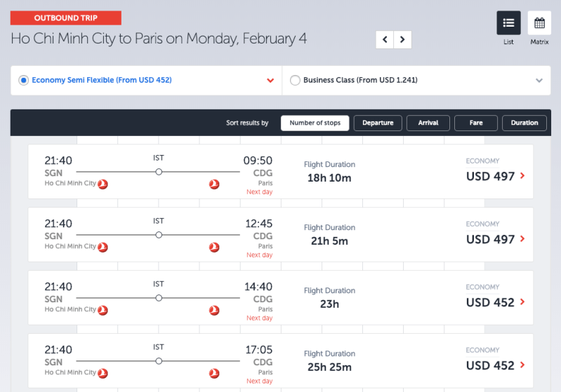Choose USD 497 fare for 21h 5m flight

[491, 240]
